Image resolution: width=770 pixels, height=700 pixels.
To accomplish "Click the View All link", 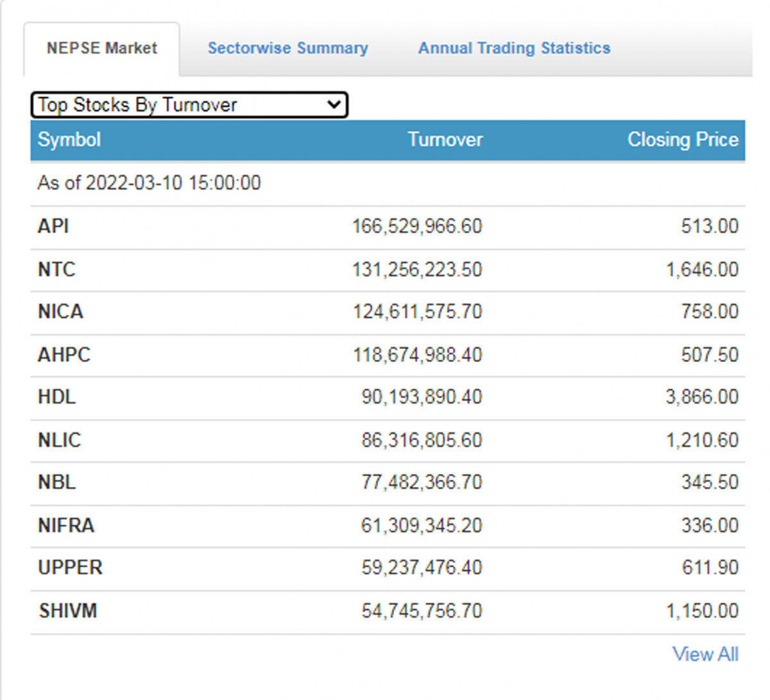I will pyautogui.click(x=705, y=654).
